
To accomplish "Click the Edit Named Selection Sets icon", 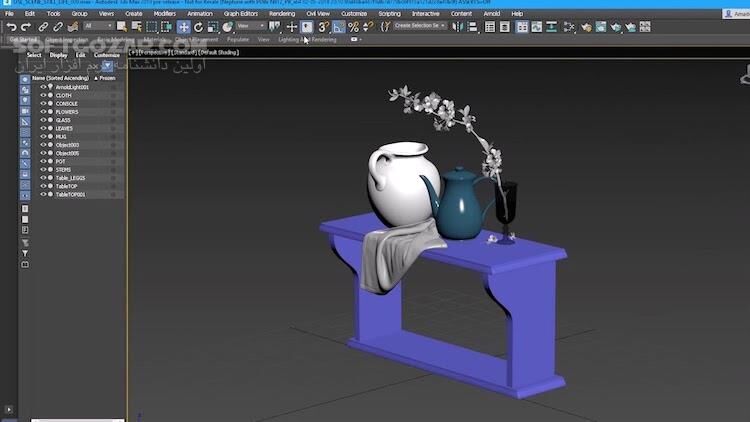I will (x=385, y=27).
